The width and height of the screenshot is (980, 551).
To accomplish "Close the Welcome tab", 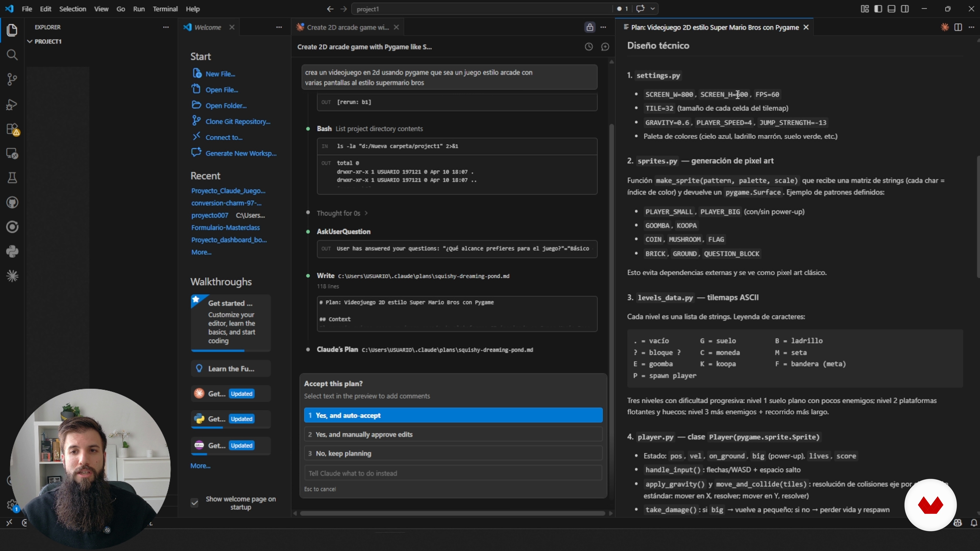I will click(x=232, y=27).
